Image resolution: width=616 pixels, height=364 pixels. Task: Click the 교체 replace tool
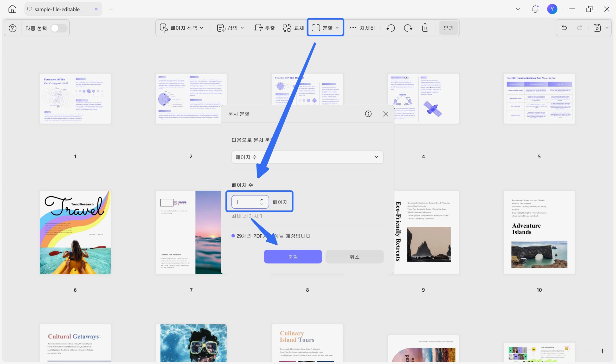click(x=293, y=28)
